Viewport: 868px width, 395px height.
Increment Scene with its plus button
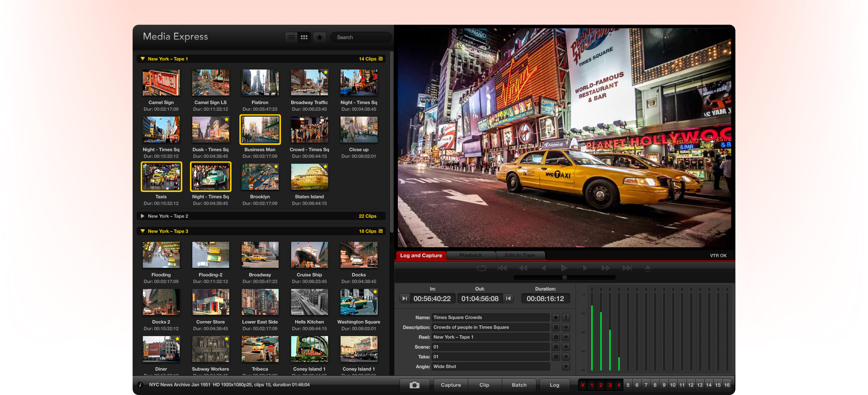(x=566, y=346)
